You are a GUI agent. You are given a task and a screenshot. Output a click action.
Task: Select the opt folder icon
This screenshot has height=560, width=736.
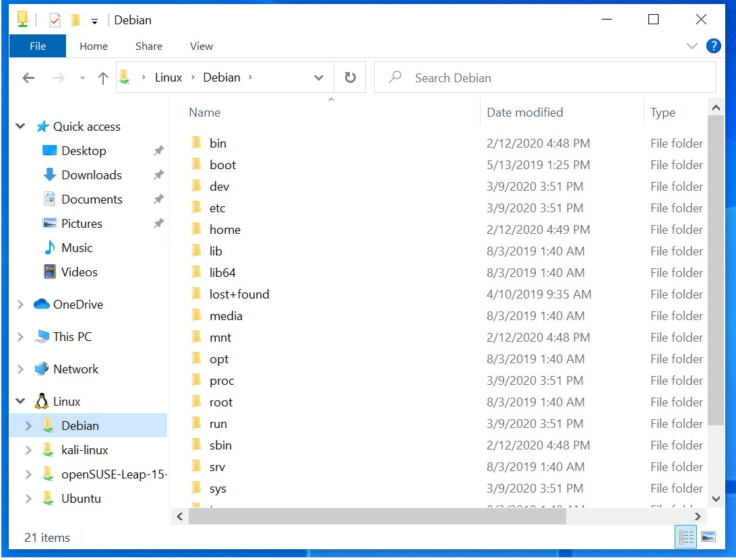click(197, 359)
